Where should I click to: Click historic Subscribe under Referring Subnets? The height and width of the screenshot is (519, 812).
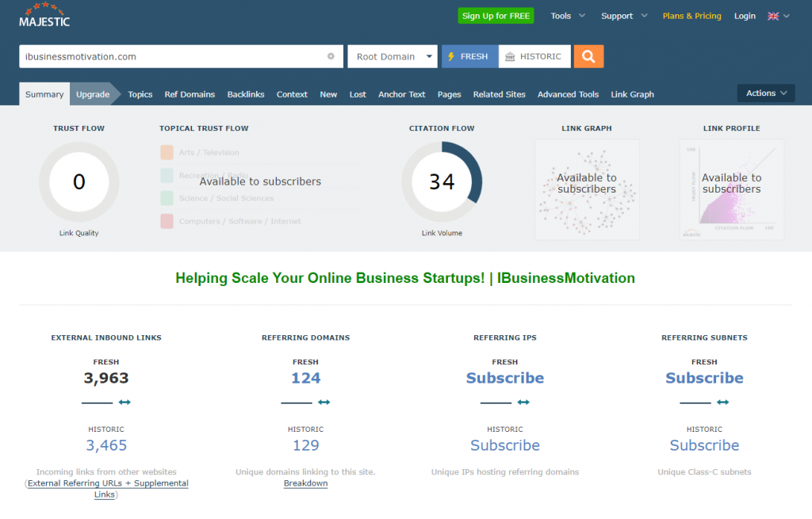coord(704,445)
